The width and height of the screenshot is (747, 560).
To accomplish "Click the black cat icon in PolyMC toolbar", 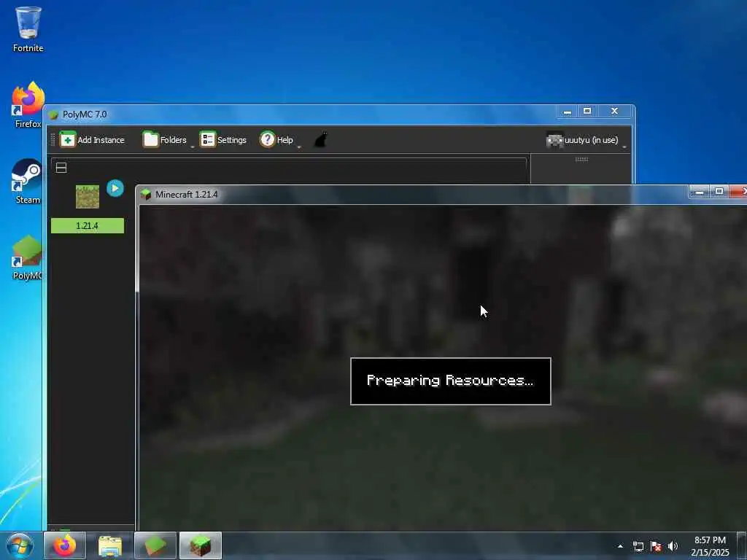I will click(321, 140).
